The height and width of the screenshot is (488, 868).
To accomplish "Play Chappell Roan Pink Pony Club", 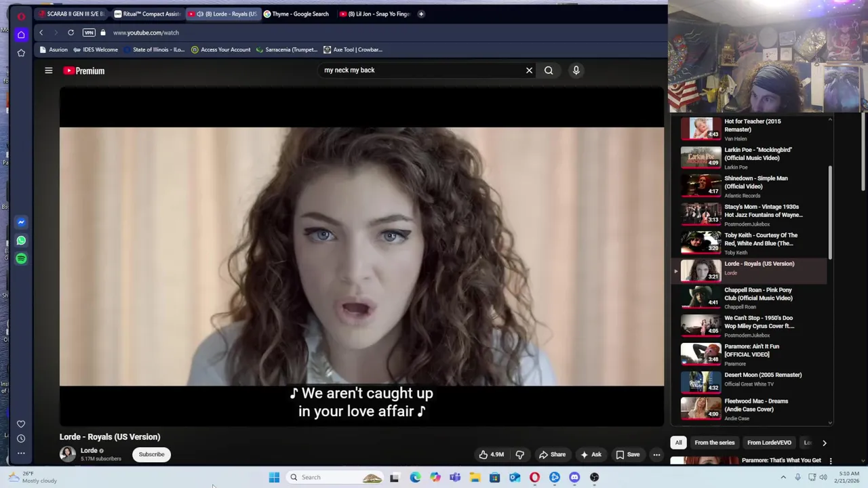I will 750,298.
